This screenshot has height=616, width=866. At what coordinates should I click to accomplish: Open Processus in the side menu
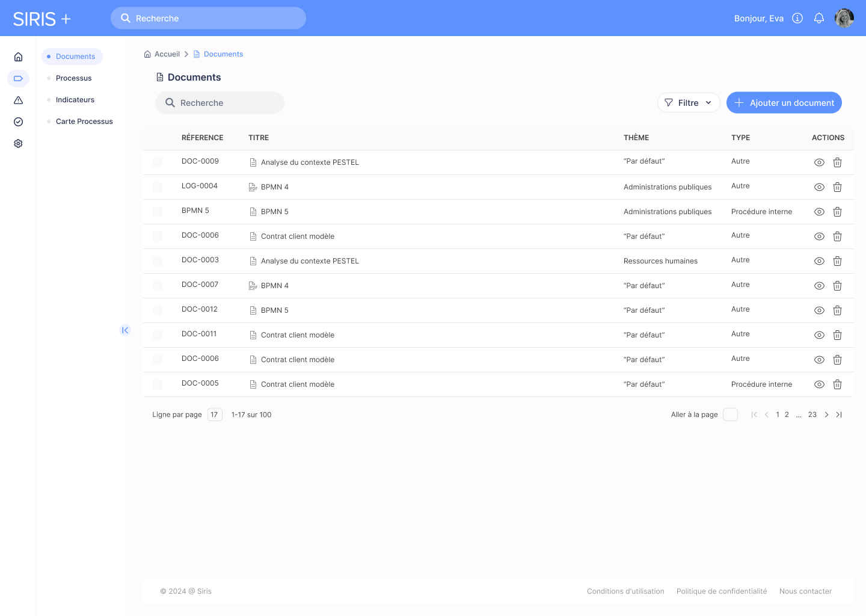(x=73, y=78)
